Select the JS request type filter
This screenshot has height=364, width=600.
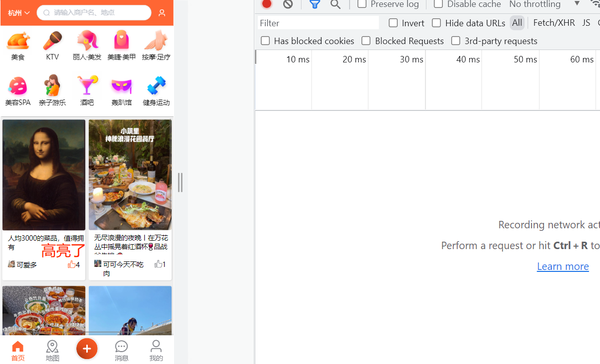(586, 23)
